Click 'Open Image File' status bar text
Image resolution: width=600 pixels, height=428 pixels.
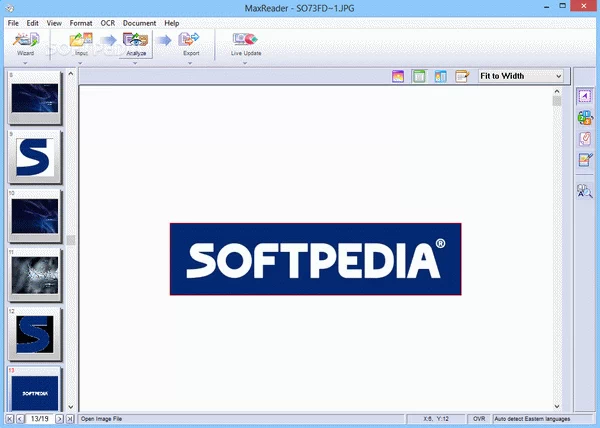tap(101, 419)
